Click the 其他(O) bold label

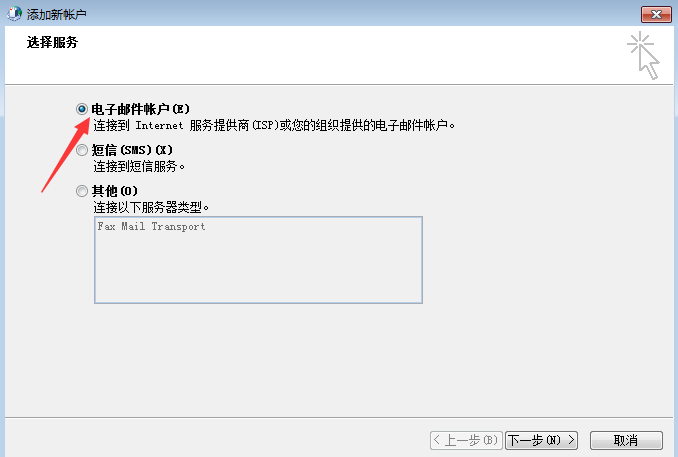[115, 191]
